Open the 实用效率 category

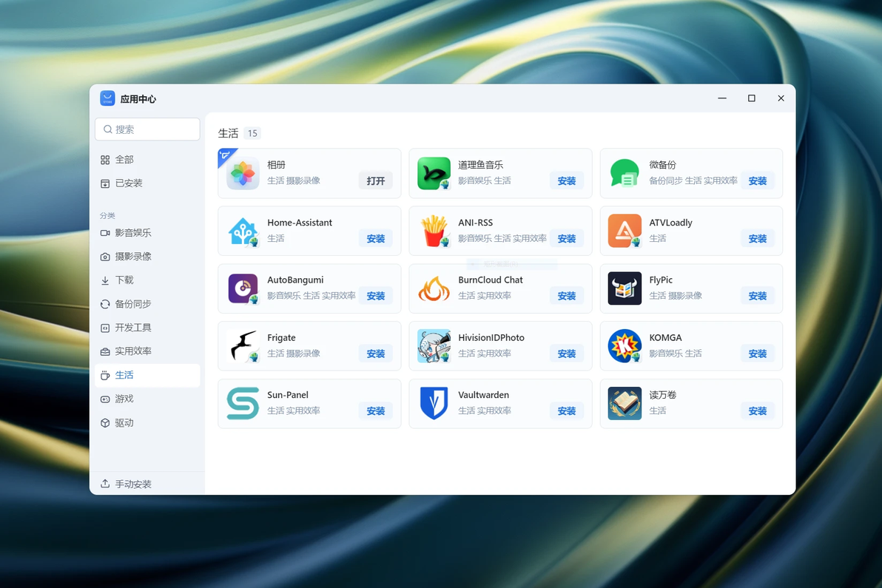click(147, 351)
